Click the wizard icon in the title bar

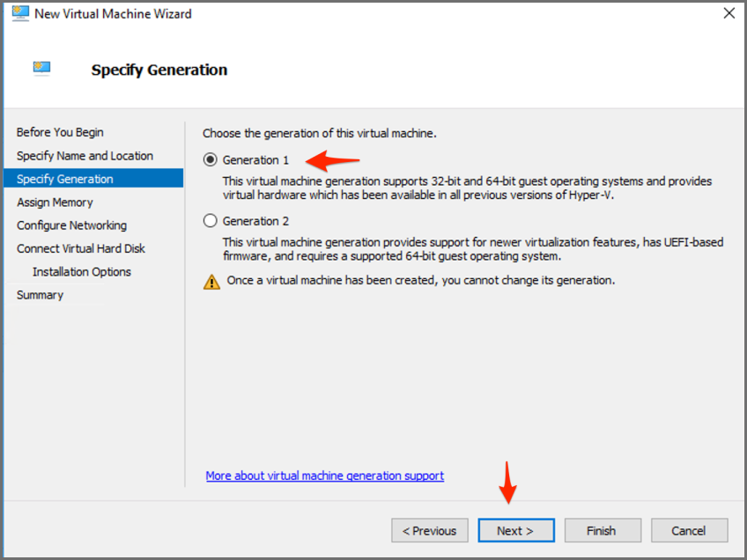(20, 13)
